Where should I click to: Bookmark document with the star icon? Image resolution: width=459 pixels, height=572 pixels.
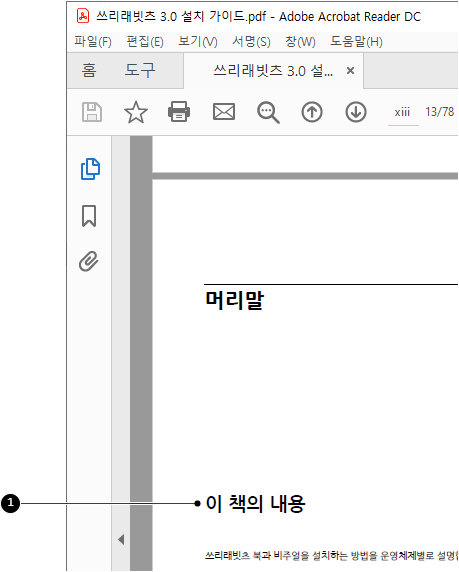(136, 112)
